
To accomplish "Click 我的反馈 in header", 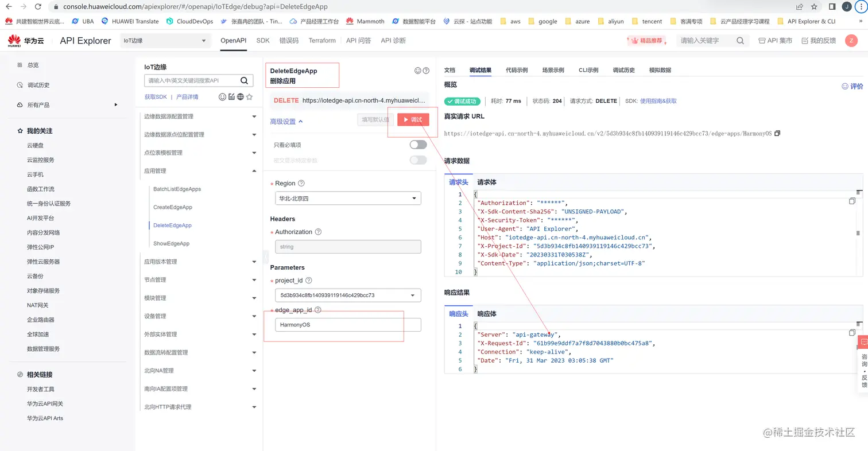I will tap(819, 41).
